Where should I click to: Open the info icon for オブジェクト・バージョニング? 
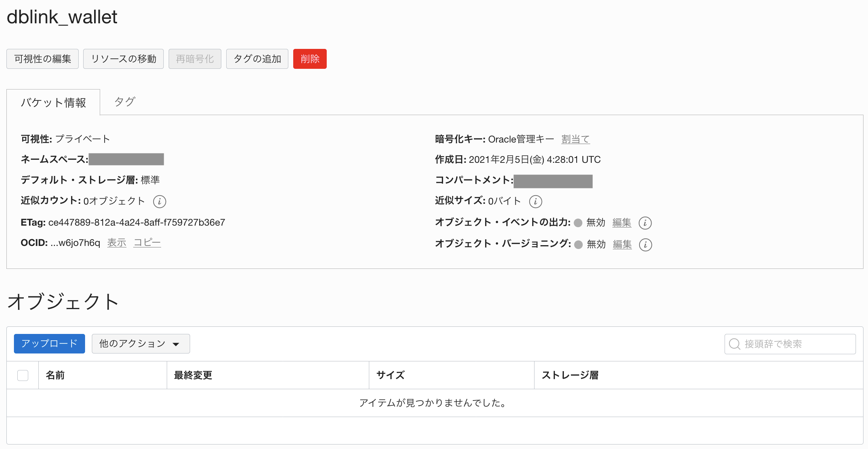646,245
